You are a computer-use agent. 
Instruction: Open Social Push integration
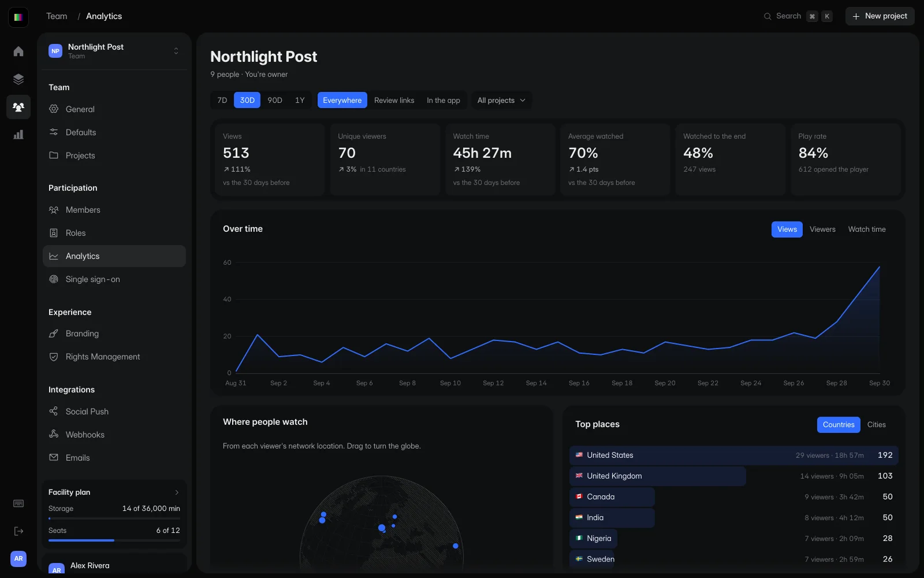point(114,412)
